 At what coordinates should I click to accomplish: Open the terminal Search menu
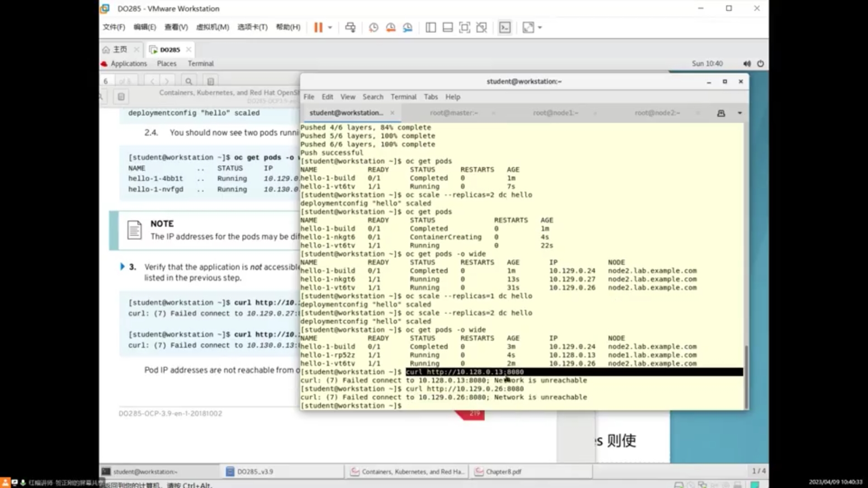(x=373, y=97)
